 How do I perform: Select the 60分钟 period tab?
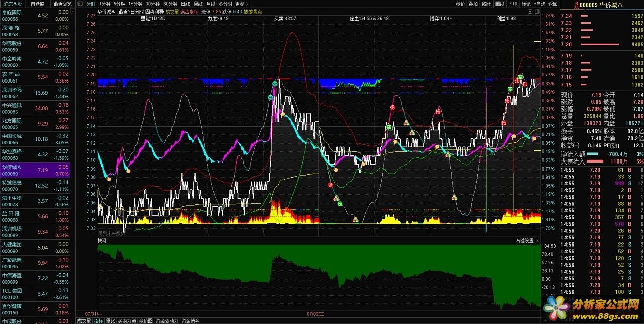(170, 4)
